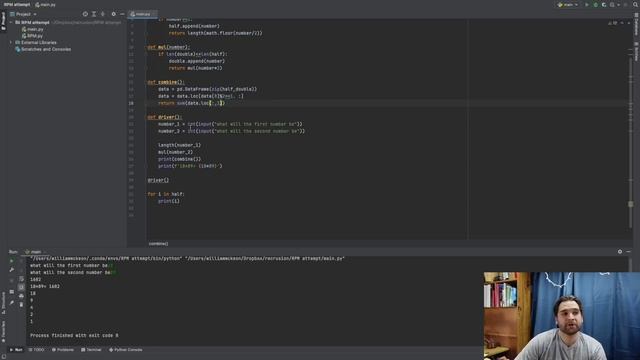640x360 pixels.
Task: Toggle scroll to end in Run console
Action: [x=21, y=287]
